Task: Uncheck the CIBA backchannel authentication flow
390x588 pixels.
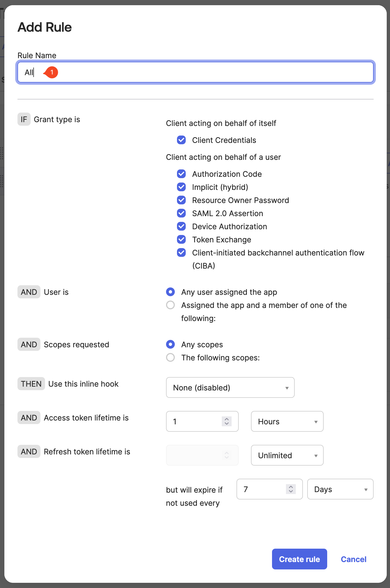Action: 181,252
